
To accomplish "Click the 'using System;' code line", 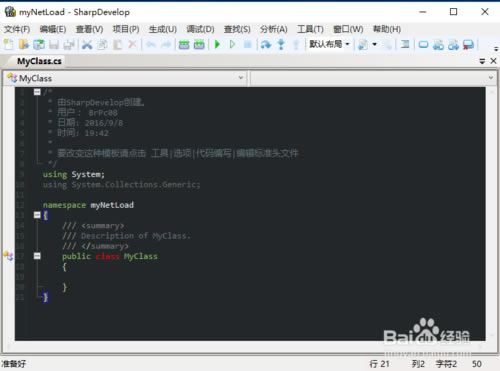I will 74,174.
